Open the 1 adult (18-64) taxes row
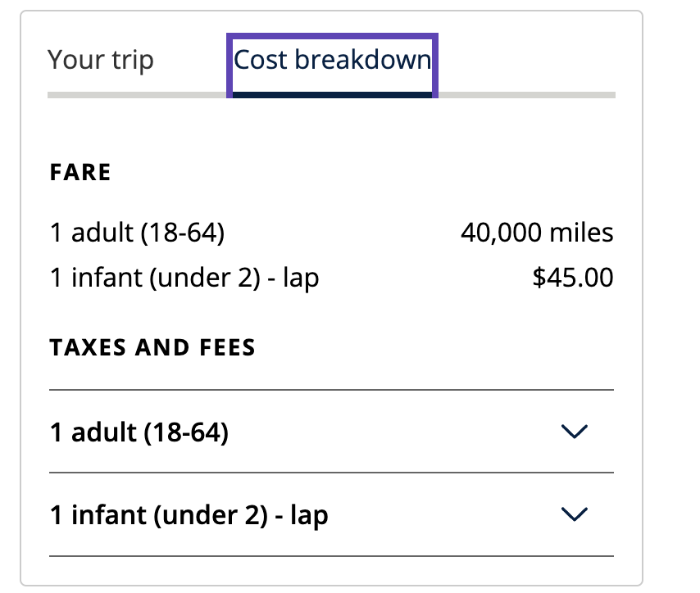 click(331, 432)
